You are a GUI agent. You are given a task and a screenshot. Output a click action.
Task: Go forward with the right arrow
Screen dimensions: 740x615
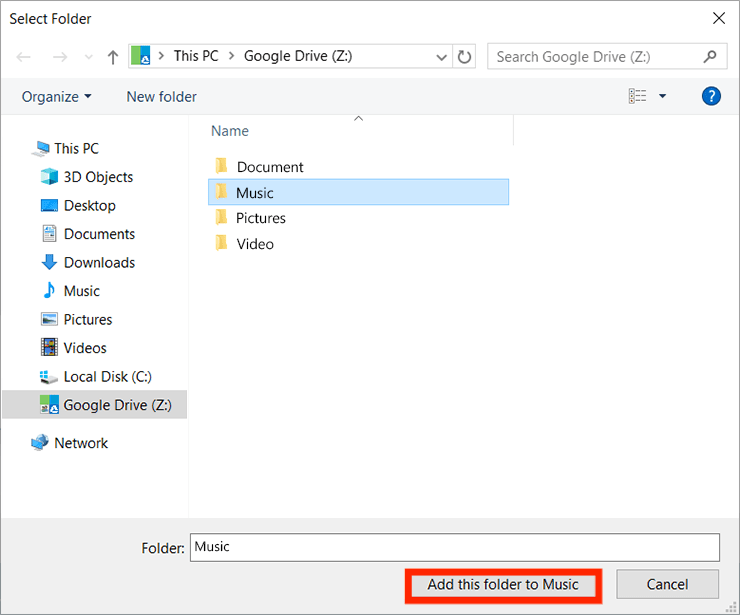59,57
